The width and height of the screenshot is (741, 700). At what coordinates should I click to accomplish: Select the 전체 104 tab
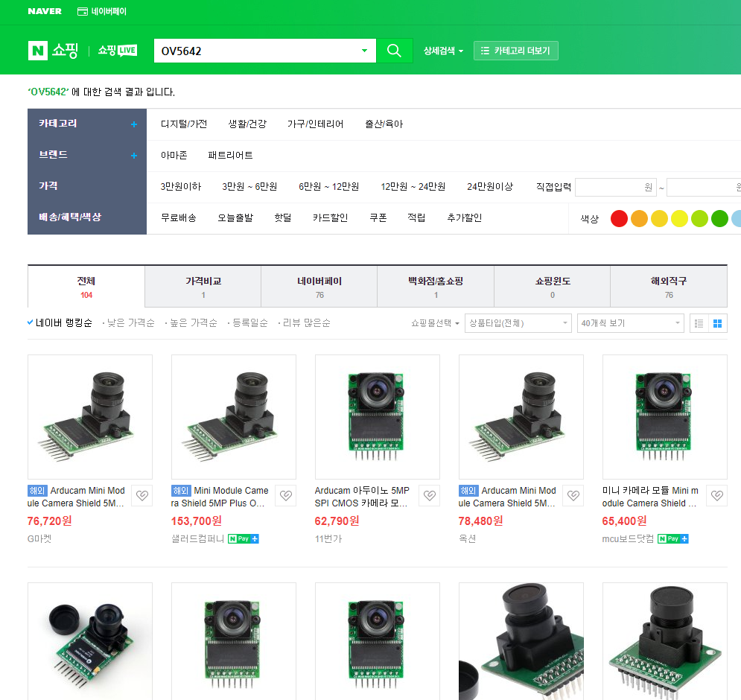(86, 287)
